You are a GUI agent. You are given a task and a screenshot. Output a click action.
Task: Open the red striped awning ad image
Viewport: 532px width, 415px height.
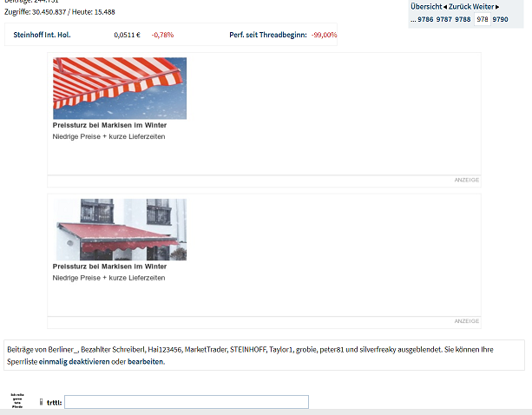(x=120, y=89)
